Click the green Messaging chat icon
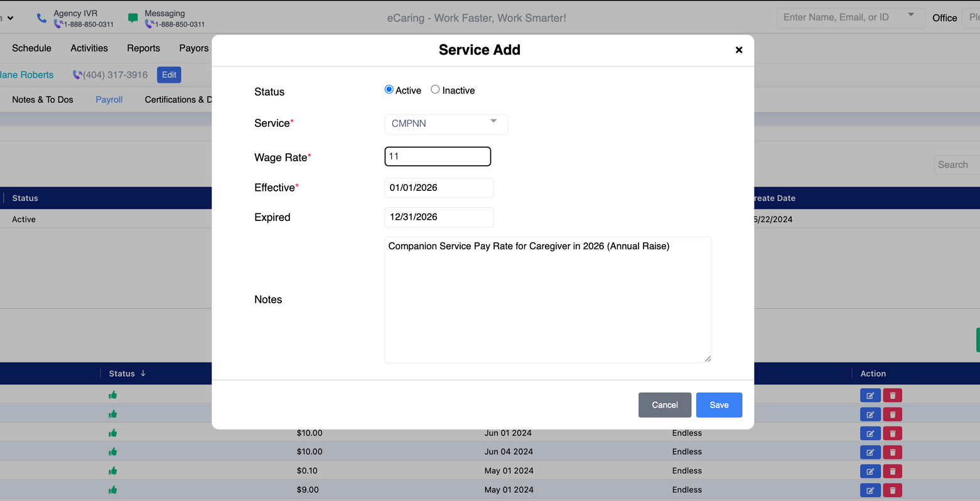This screenshot has width=980, height=501. 133,18
